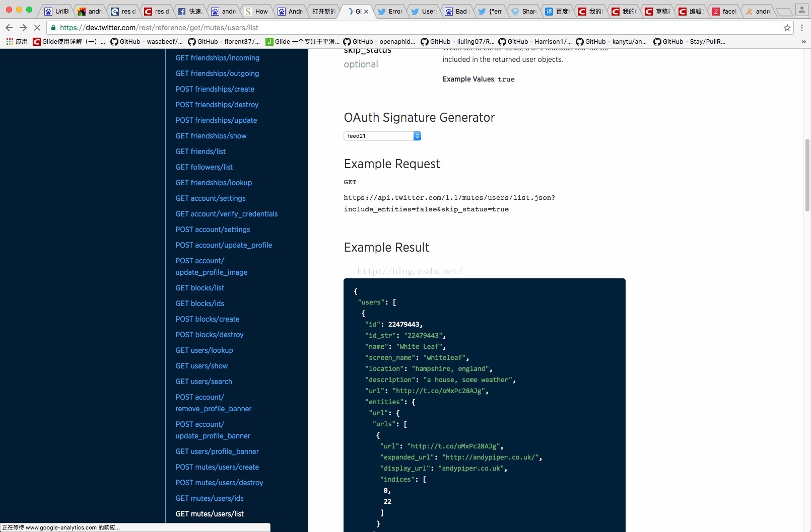Open POST mutes/users/create reference link

(x=217, y=467)
